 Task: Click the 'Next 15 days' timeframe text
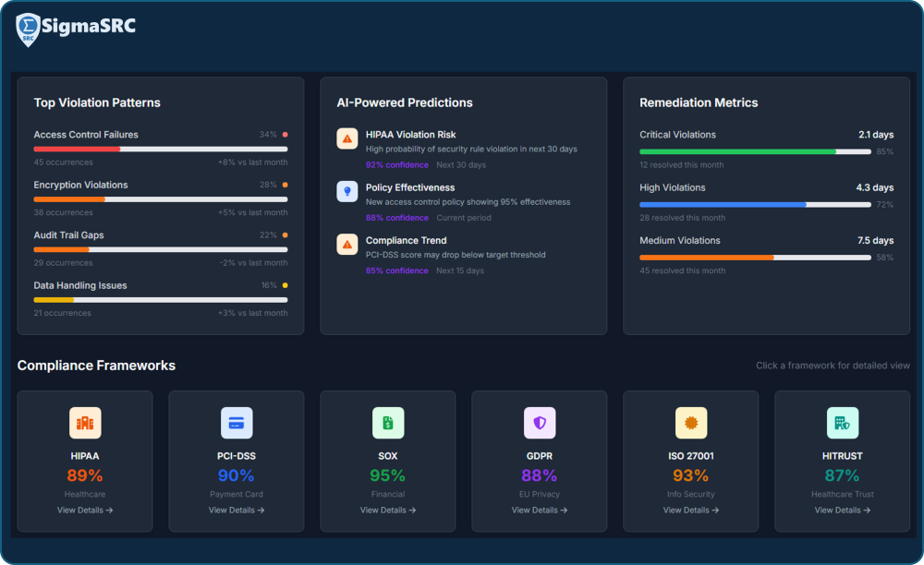(459, 270)
